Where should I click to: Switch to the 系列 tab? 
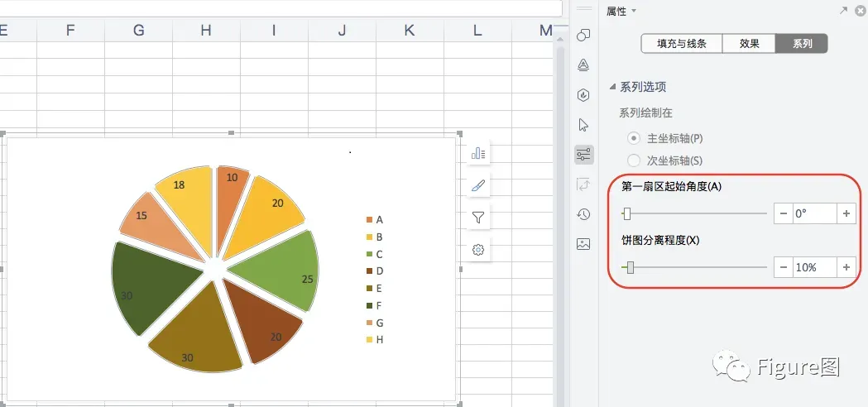pyautogui.click(x=802, y=43)
